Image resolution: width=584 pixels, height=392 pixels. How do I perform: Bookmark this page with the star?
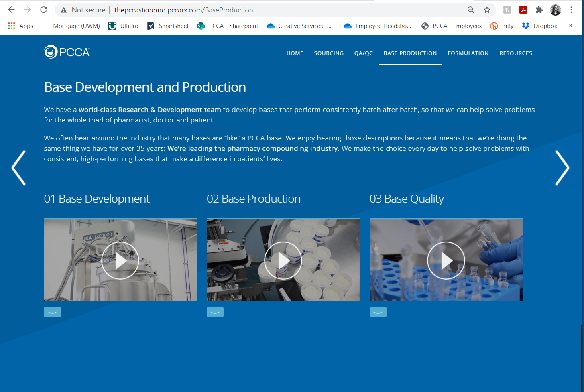[487, 10]
